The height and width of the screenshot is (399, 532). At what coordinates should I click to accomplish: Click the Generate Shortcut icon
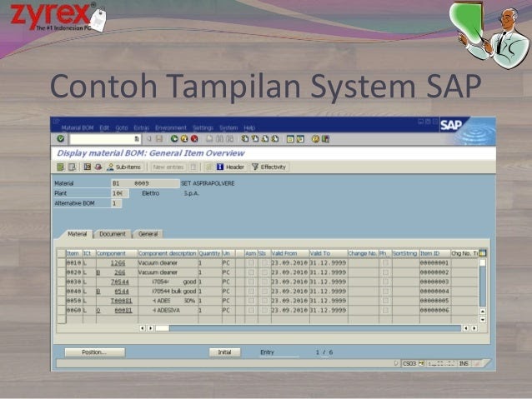click(x=300, y=138)
